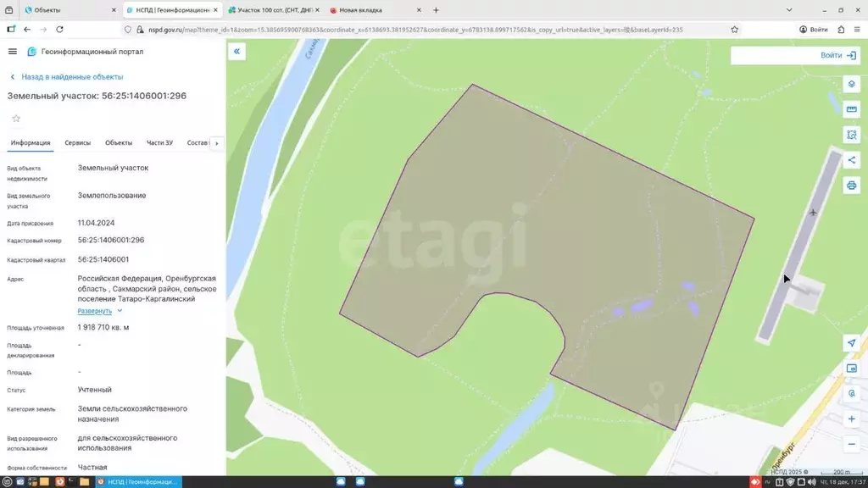Image resolution: width=868 pixels, height=488 pixels.
Task: Add parcel to favorites with star
Action: 16,119
